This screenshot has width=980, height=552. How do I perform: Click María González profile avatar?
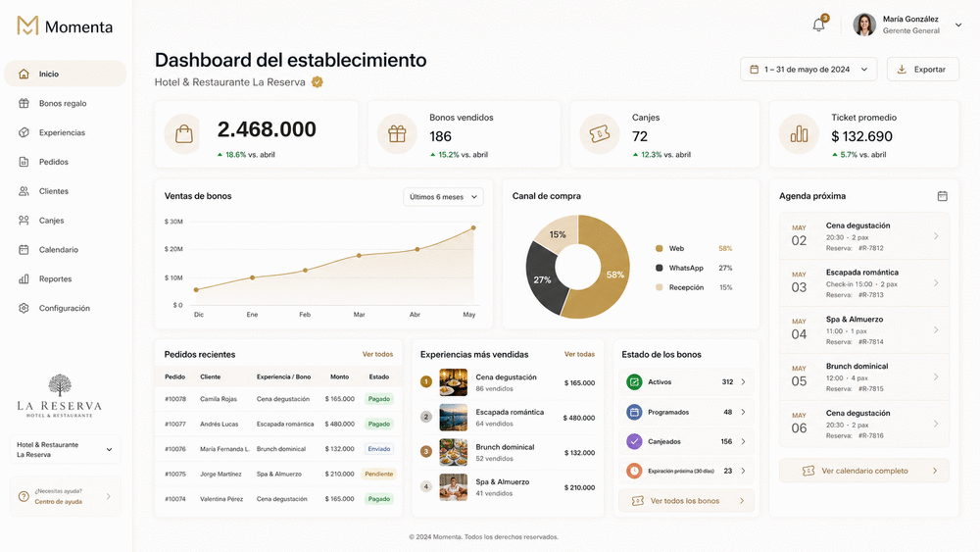point(864,25)
